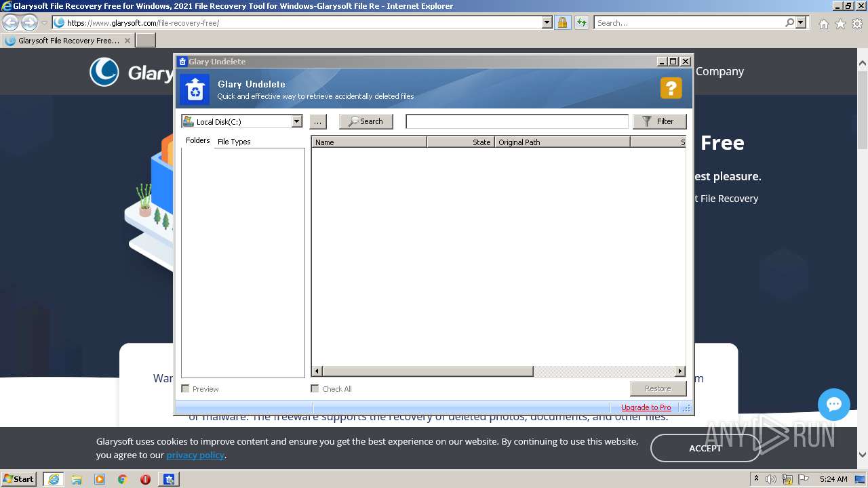Click the browser page scrollbar down arrow
This screenshot has height=488, width=868.
[863, 455]
